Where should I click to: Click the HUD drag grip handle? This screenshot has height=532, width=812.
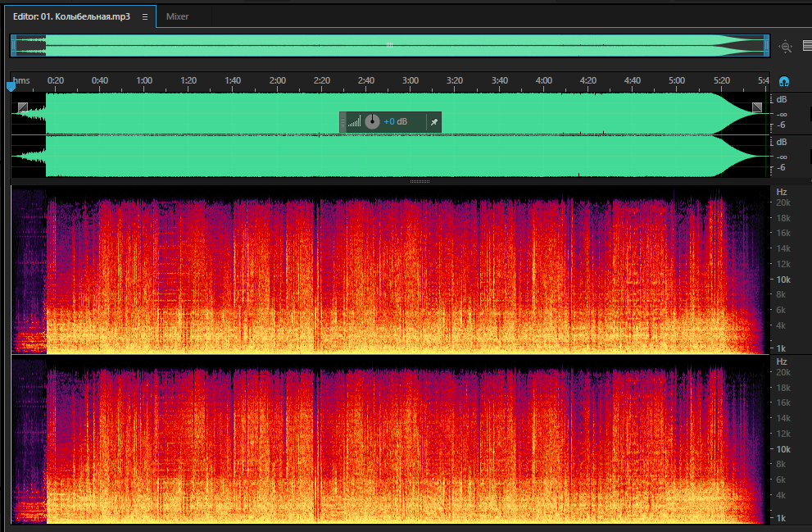[342, 122]
